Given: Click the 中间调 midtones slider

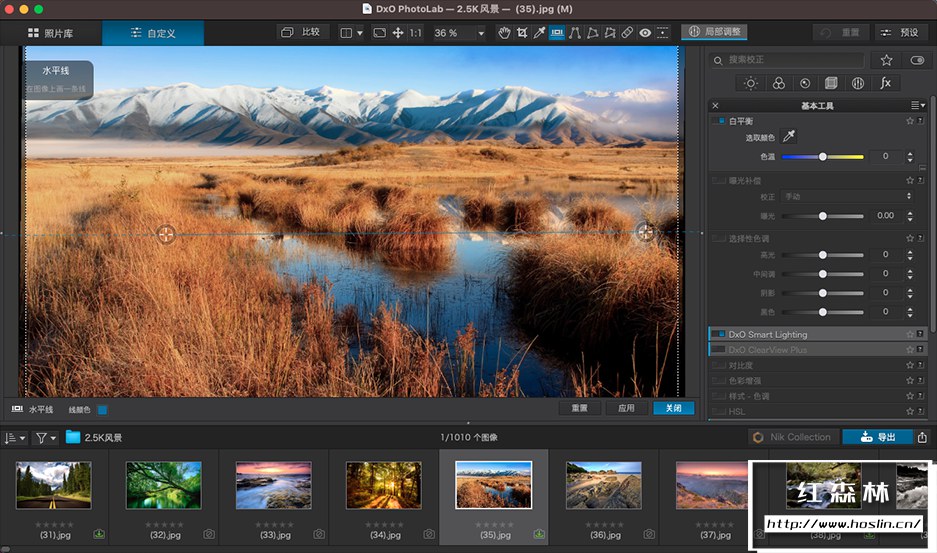Looking at the screenshot, I should 823,274.
